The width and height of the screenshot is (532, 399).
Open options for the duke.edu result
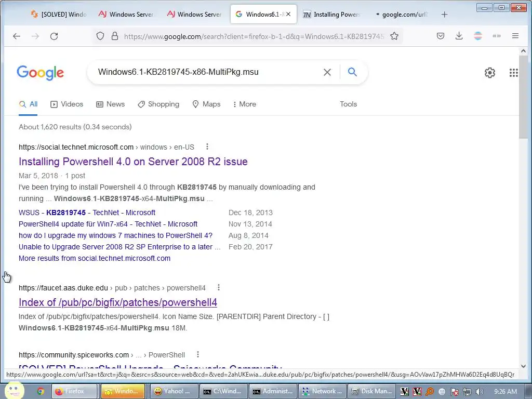pyautogui.click(x=219, y=287)
